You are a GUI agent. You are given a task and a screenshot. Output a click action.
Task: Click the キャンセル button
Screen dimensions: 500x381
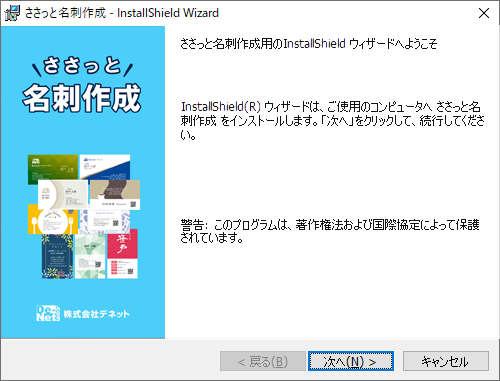coord(446,361)
